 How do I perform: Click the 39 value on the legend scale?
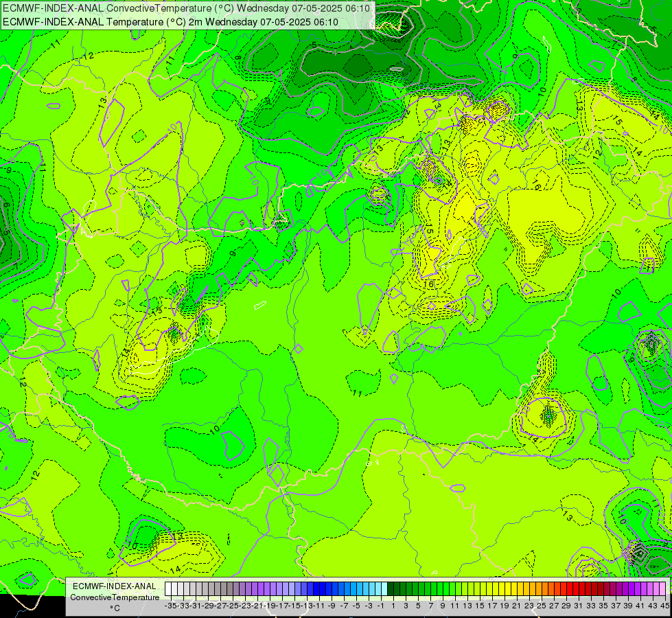(628, 606)
